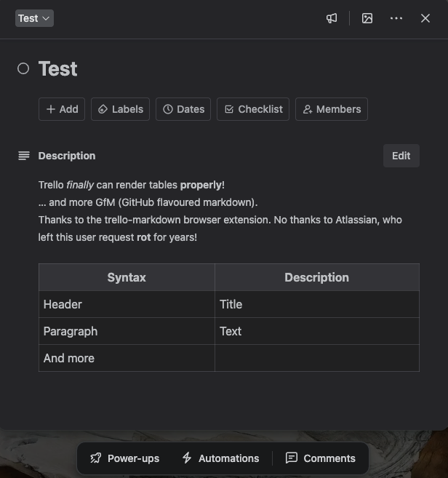The width and height of the screenshot is (448, 478).
Task: Open the Labels button
Action: click(x=121, y=109)
